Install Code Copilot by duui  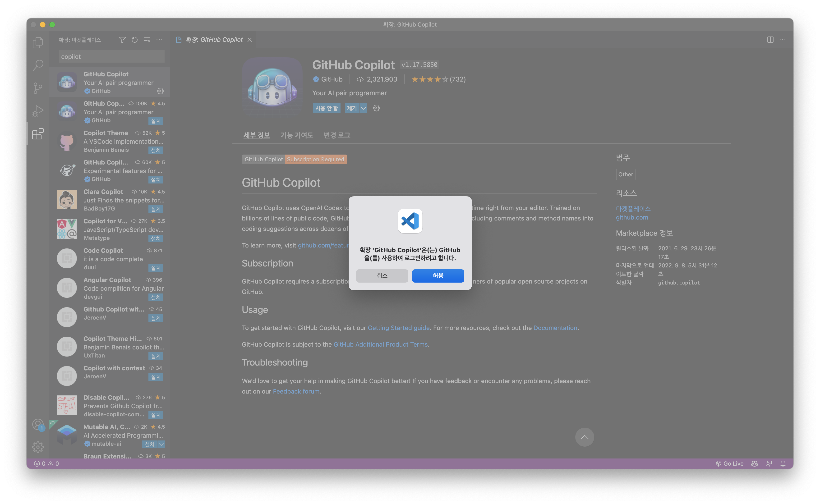(156, 268)
